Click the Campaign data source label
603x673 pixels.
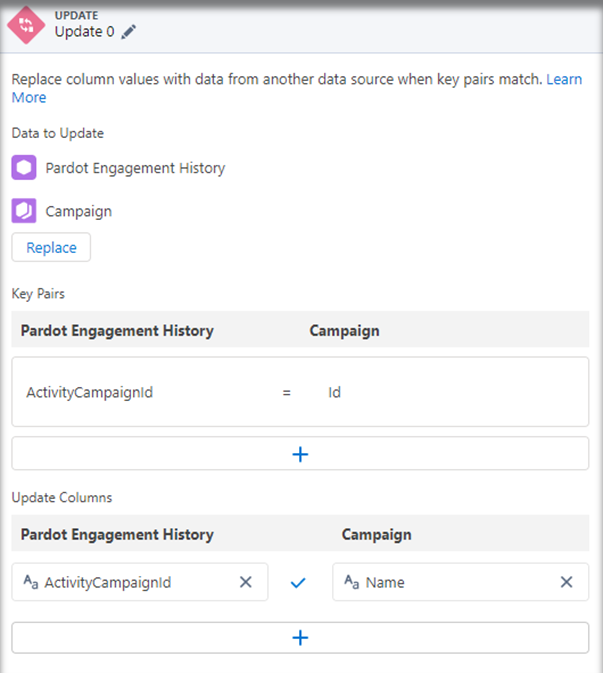click(x=79, y=211)
